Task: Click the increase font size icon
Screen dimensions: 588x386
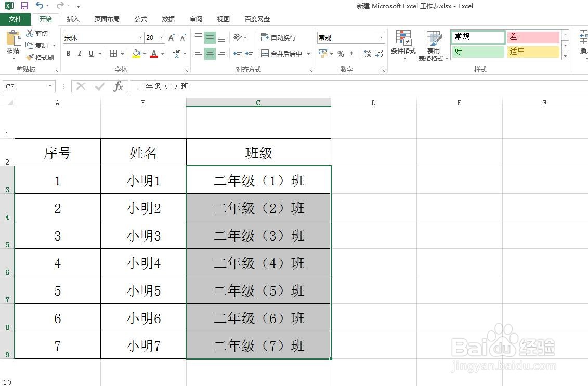Action: click(171, 37)
